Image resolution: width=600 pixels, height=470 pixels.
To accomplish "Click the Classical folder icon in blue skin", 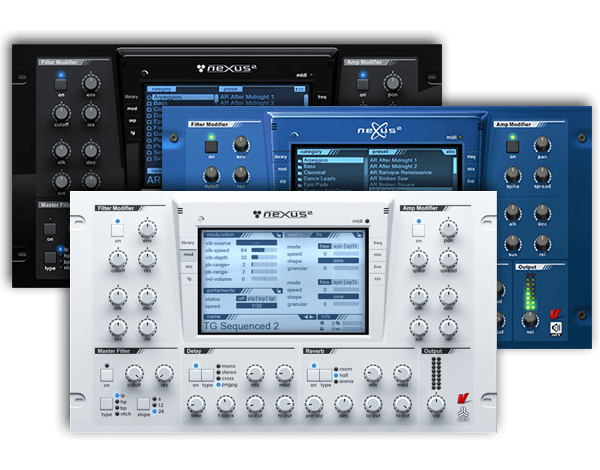I will coord(300,173).
